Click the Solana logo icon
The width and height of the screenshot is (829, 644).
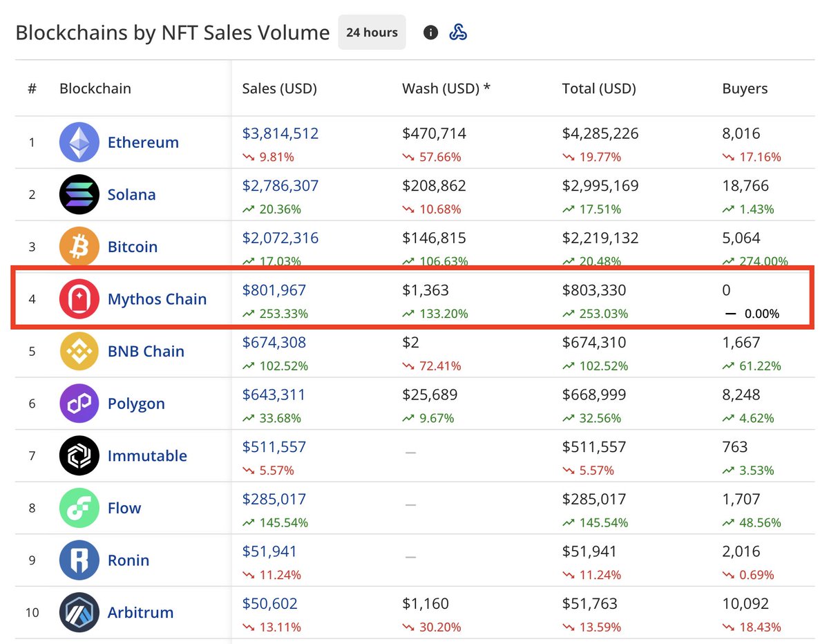[x=79, y=194]
